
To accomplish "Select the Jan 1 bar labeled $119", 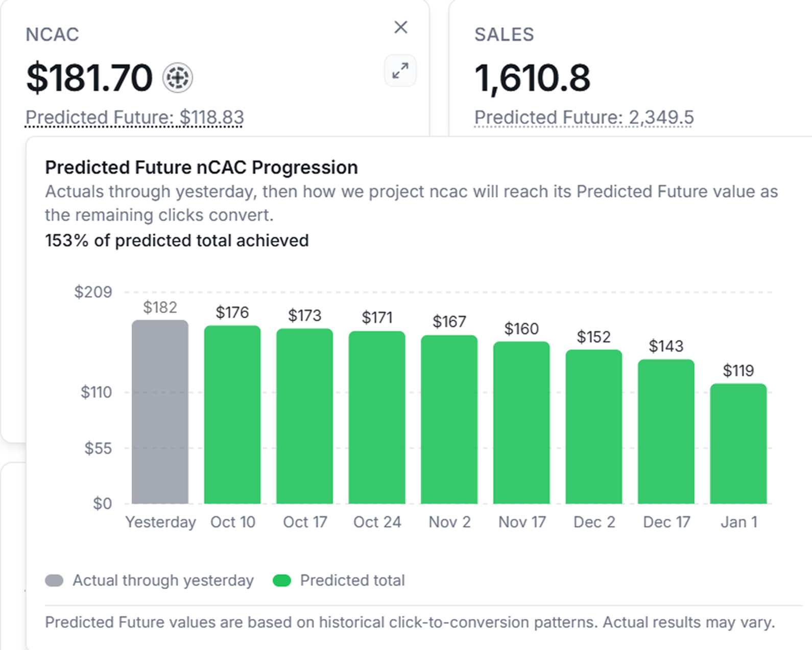I will point(738,444).
